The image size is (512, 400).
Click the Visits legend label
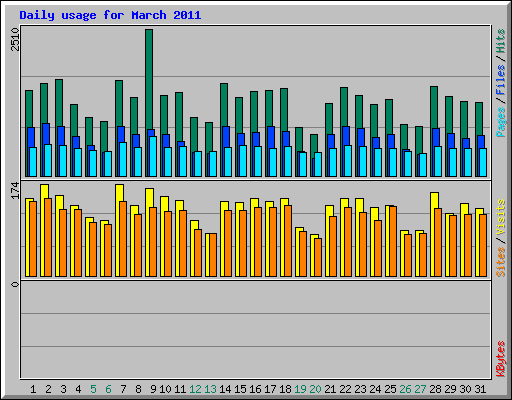[x=501, y=218]
